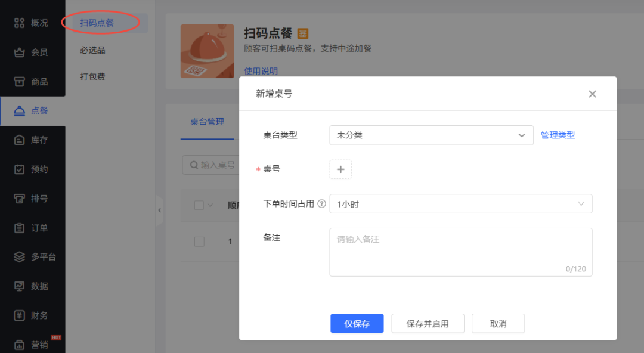
Task: Open the 会员 members crown icon
Action: 20,52
